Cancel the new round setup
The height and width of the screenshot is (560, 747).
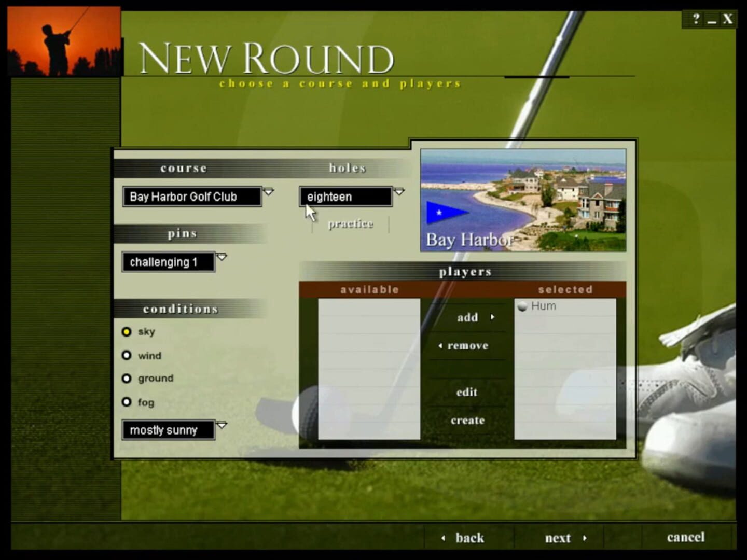point(686,537)
